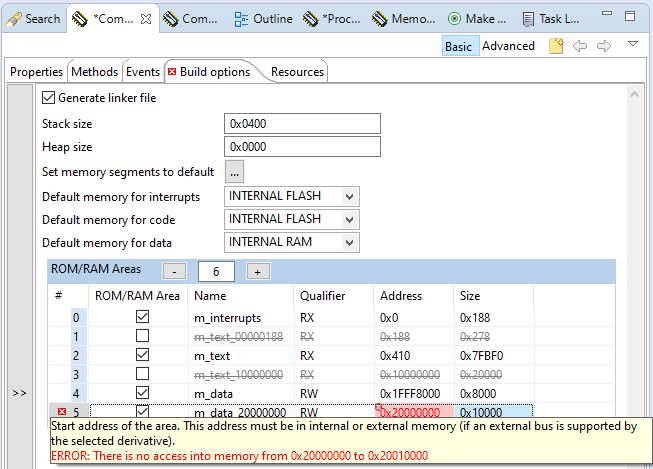Click the Make target green circle icon
653x469 pixels.
(x=454, y=19)
